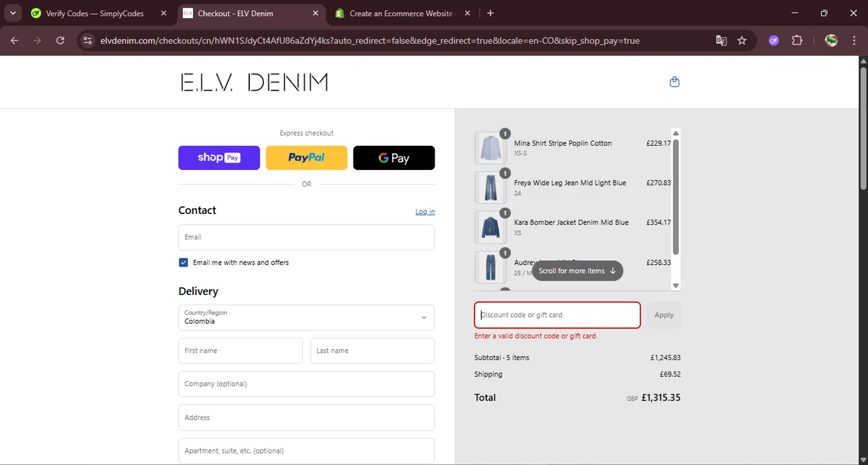Click the Apply discount button
Screen dimensions: 868x465
(x=664, y=315)
